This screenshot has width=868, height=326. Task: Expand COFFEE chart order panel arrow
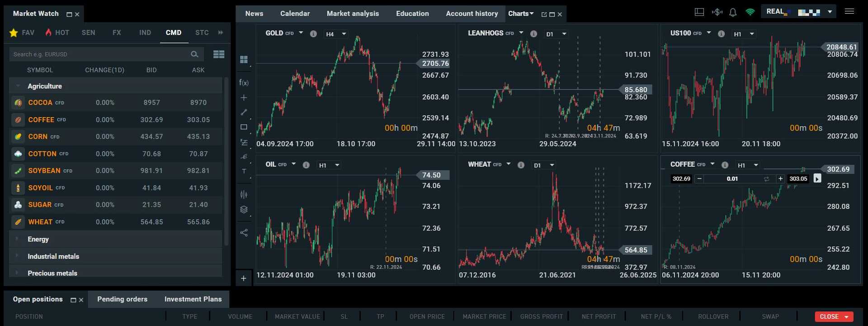817,178
